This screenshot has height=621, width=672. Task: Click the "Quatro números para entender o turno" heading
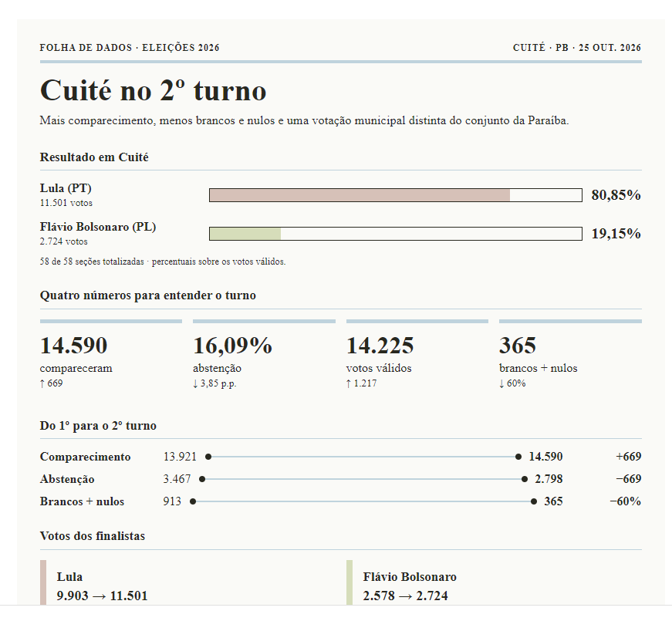tap(148, 295)
